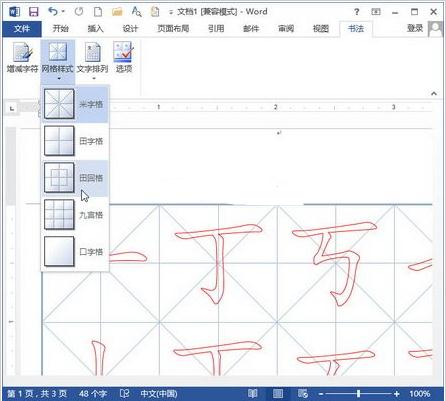Click the 增减字符 add/remove characters button
The image size is (446, 401).
tap(22, 57)
